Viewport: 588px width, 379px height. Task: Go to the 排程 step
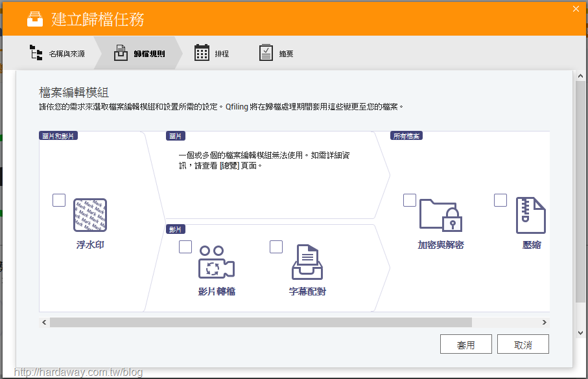211,53
